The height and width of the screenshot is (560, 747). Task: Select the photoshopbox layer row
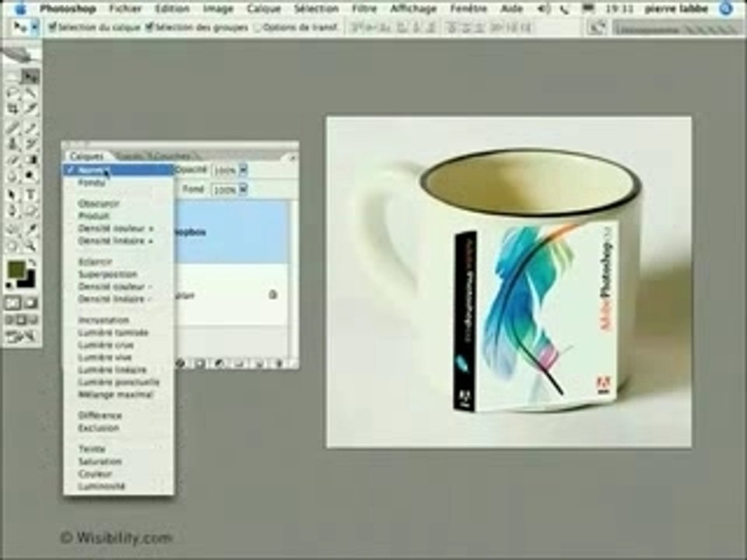[232, 233]
